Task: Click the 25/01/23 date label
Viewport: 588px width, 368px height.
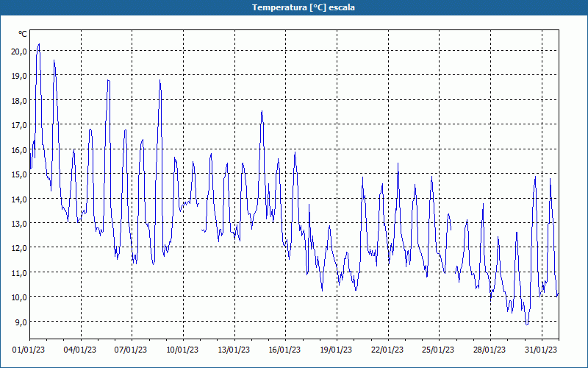Action: pyautogui.click(x=438, y=350)
